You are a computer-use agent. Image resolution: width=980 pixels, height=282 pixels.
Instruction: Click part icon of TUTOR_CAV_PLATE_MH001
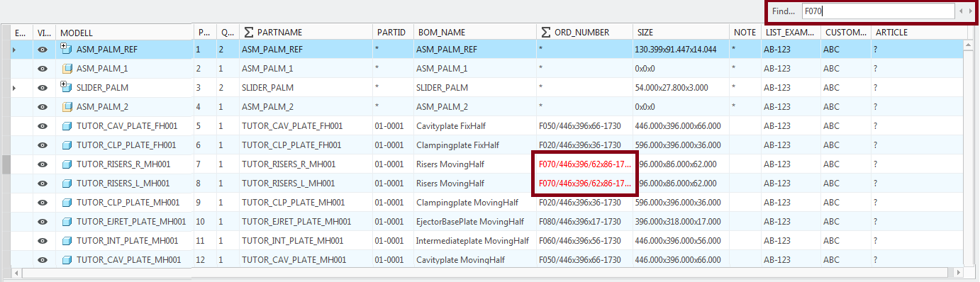[x=67, y=260]
